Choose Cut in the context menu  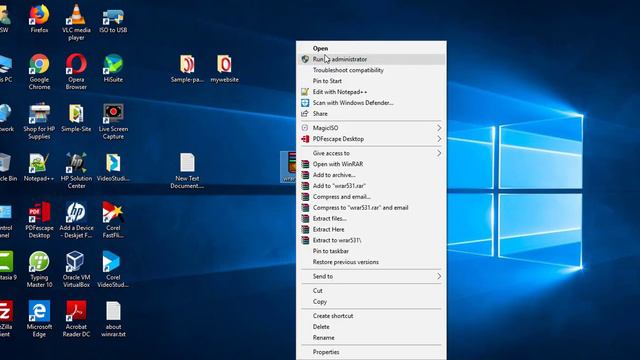tap(371, 291)
